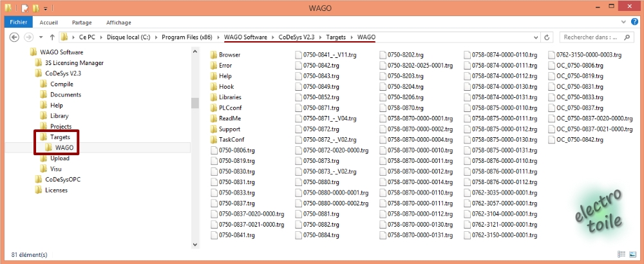This screenshot has width=644, height=264.
Task: Switch to the Accueil ribbon tab
Action: (x=49, y=23)
